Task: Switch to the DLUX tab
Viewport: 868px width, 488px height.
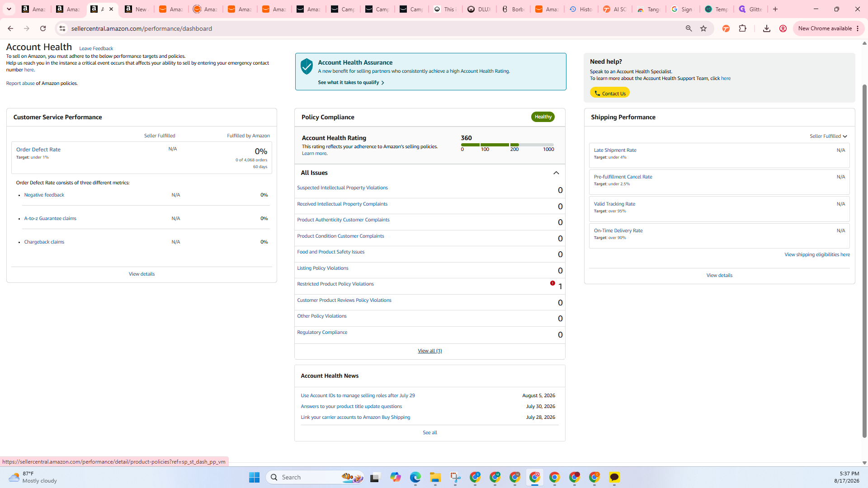Action: coord(479,9)
